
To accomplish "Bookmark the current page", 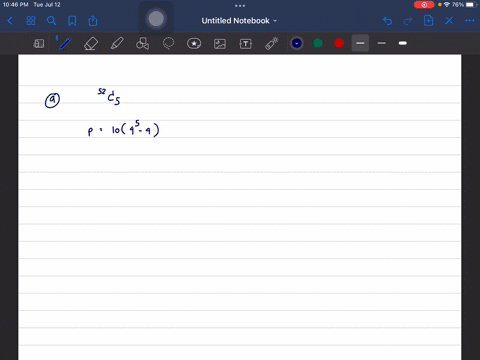I will pos(72,21).
